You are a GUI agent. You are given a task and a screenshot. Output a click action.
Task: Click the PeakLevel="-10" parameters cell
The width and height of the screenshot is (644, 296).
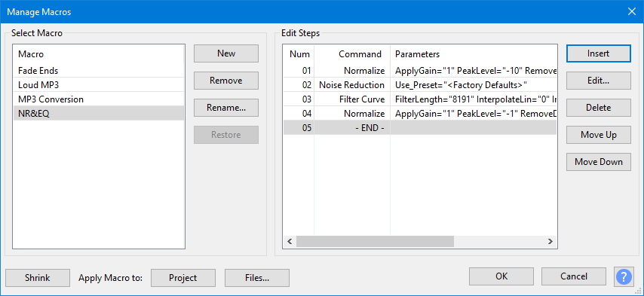pyautogui.click(x=474, y=71)
